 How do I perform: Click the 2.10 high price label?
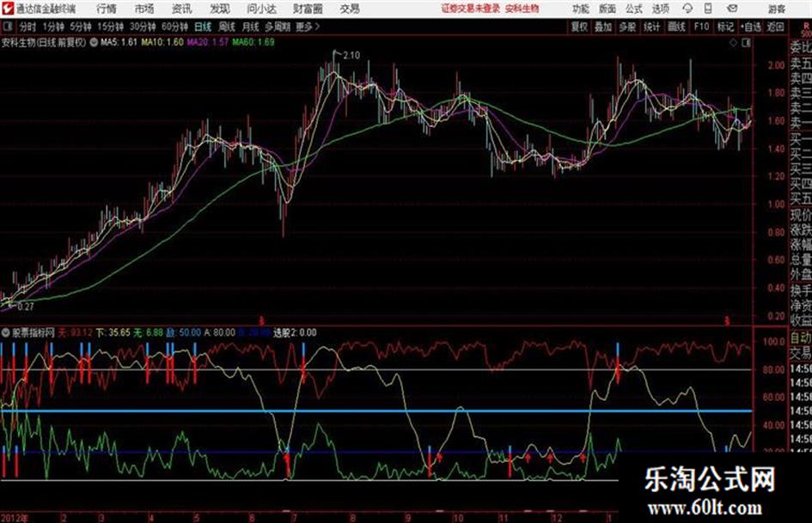(351, 56)
